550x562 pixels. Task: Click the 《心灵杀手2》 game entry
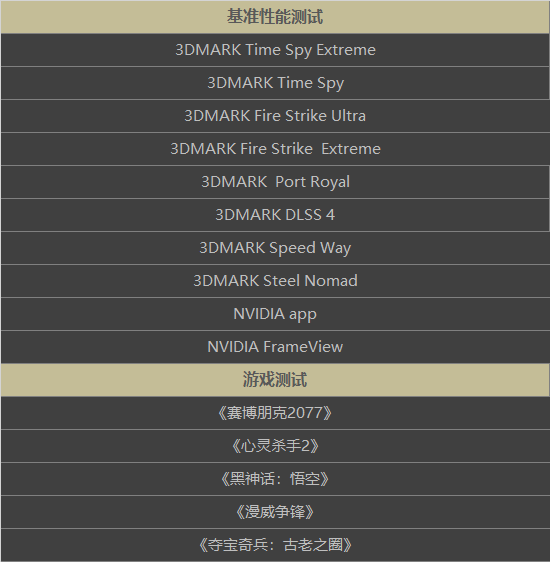coord(275,446)
